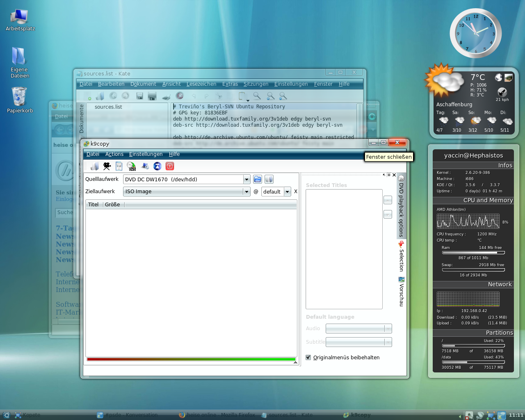The image size is (525, 420).
Task: Click Kopete in the taskbar
Action: [28, 415]
